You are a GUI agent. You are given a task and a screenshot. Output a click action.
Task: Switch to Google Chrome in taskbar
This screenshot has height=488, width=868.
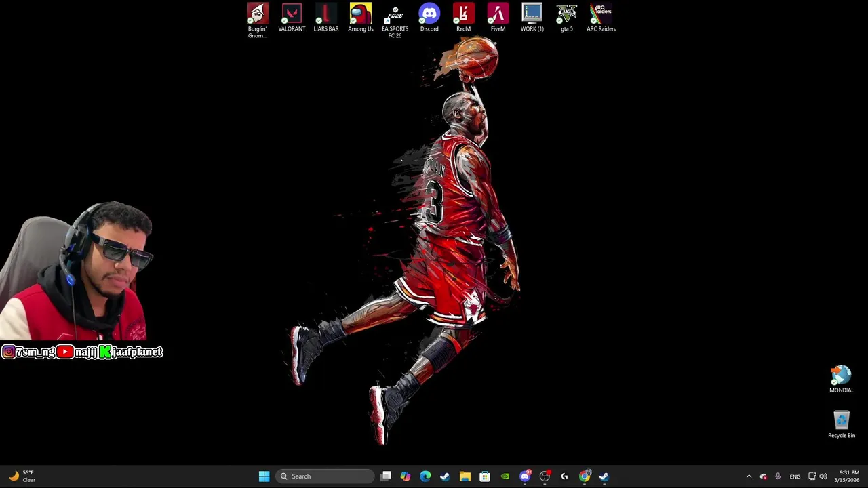point(585,476)
